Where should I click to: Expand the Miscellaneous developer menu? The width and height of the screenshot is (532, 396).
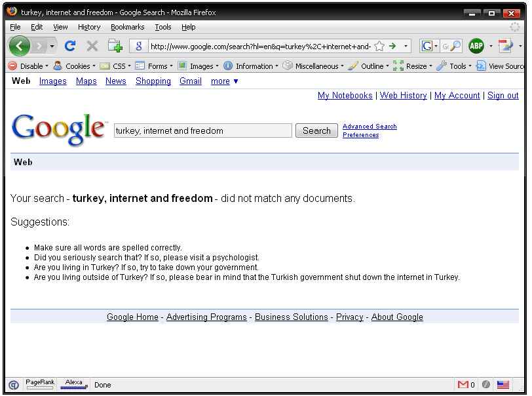[x=313, y=66]
